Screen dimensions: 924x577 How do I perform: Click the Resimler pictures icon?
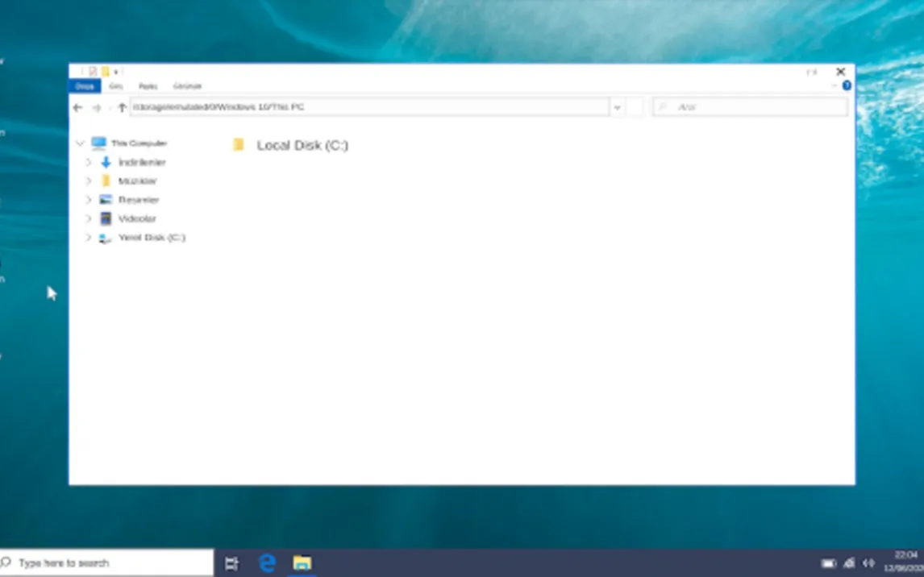tap(106, 200)
